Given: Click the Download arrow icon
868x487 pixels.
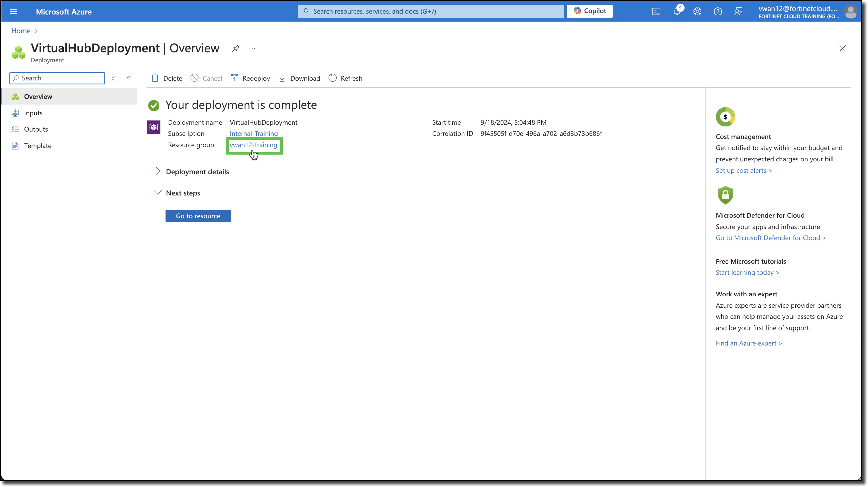Looking at the screenshot, I should click(x=282, y=78).
